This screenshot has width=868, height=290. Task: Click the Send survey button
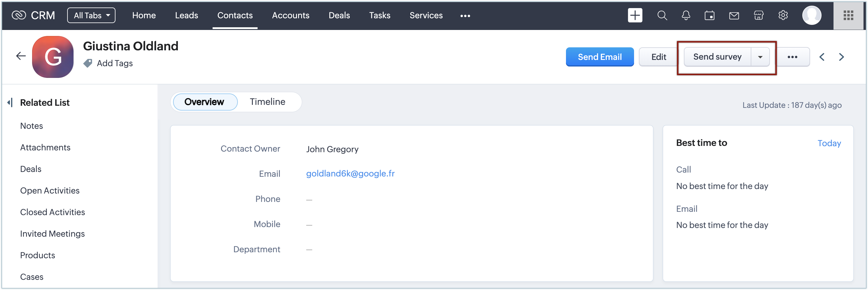point(717,57)
